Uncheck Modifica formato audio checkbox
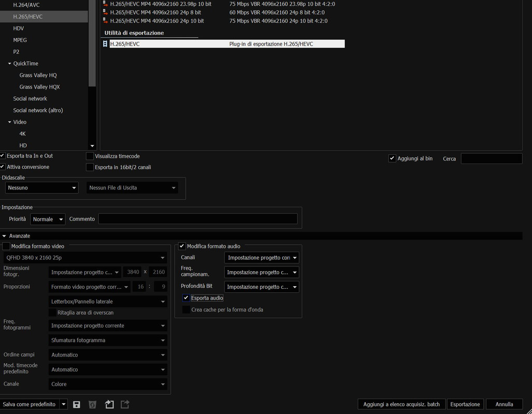Screen dimensions: 532x414 182,246
